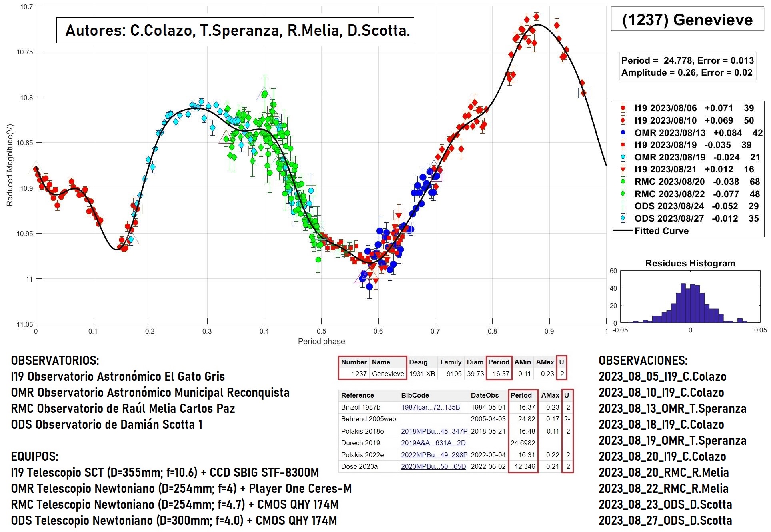Image resolution: width=771 pixels, height=532 pixels.
Task: Click the 2023_08_27_ODS_D.Scotta observation entry
Action: (x=665, y=520)
